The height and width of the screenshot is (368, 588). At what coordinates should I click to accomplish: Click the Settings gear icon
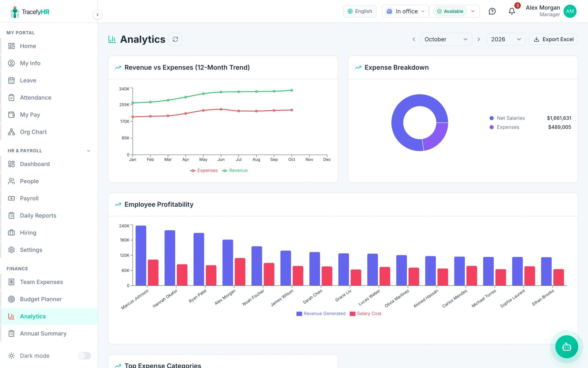11,250
